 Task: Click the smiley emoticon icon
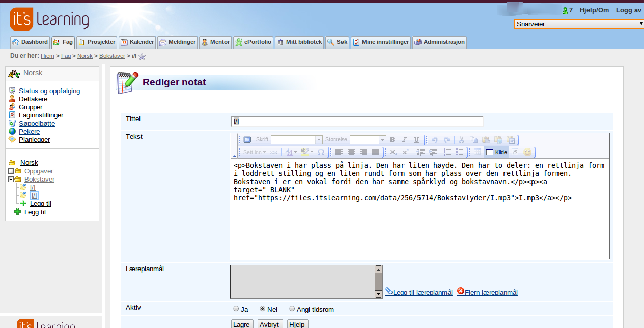pos(527,152)
